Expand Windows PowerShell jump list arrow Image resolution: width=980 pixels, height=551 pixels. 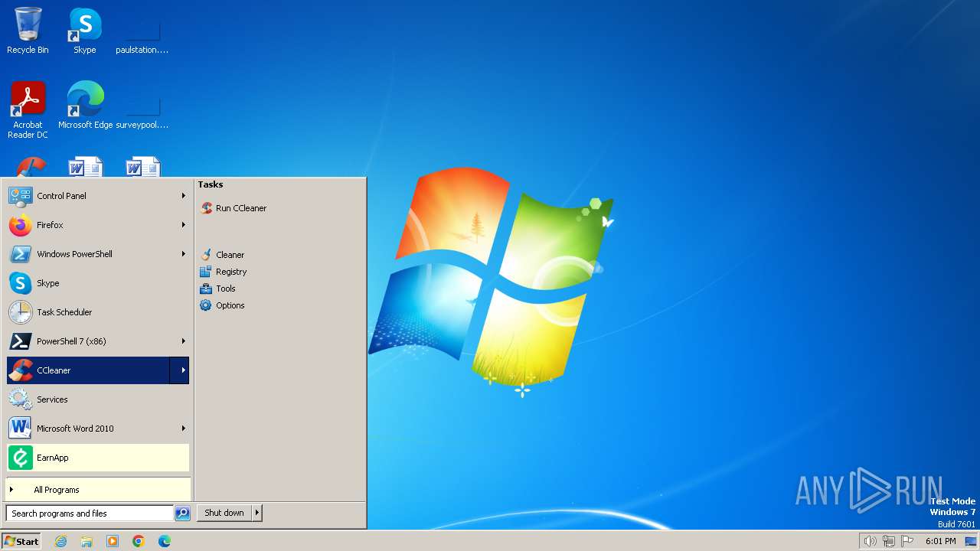(x=183, y=254)
